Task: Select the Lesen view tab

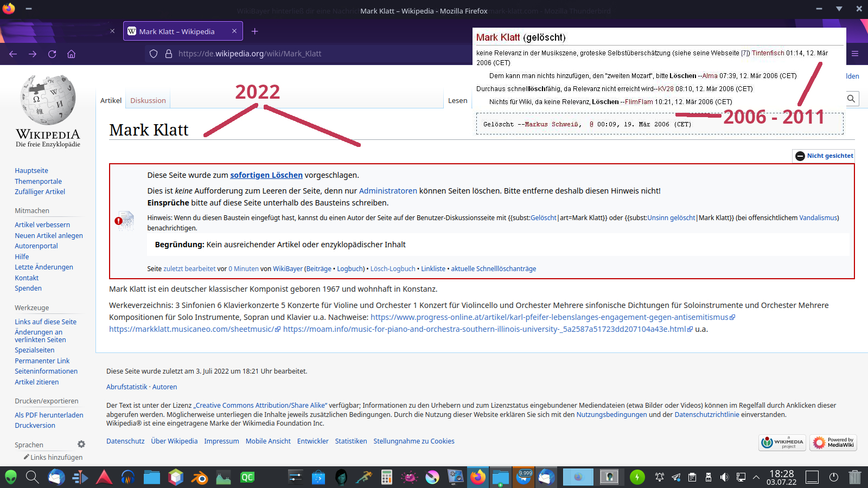Action: pos(458,100)
